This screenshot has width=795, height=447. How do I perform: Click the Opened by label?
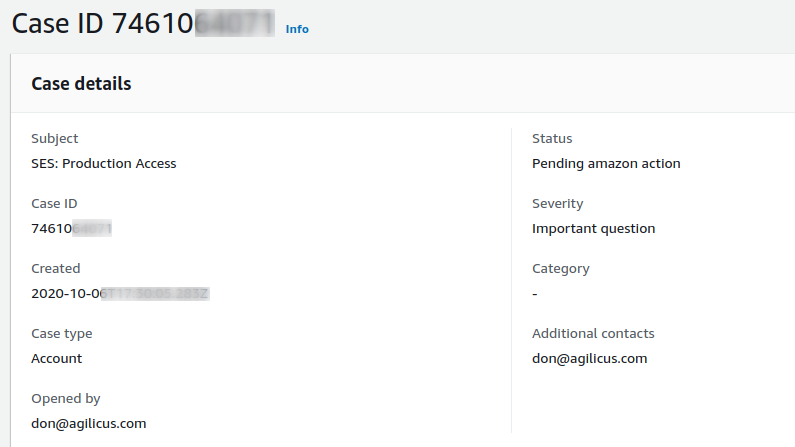66,399
